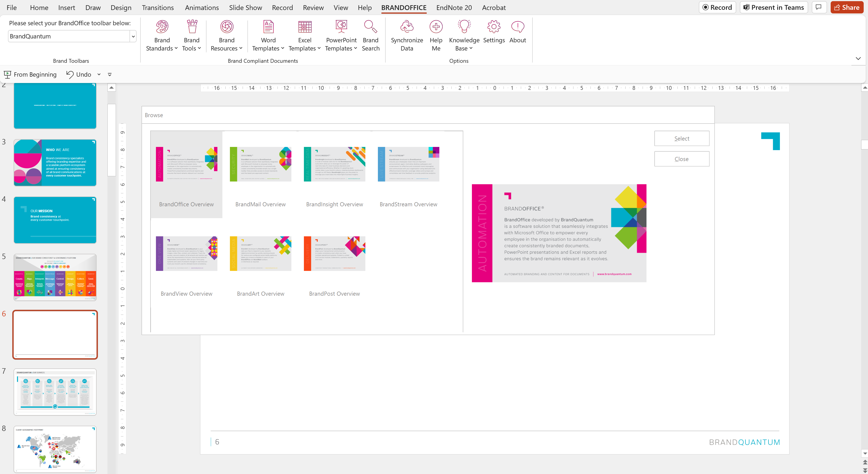Viewport: 868px width, 474px height.
Task: Open the BrandQuantum toolbar dropdown
Action: (133, 36)
